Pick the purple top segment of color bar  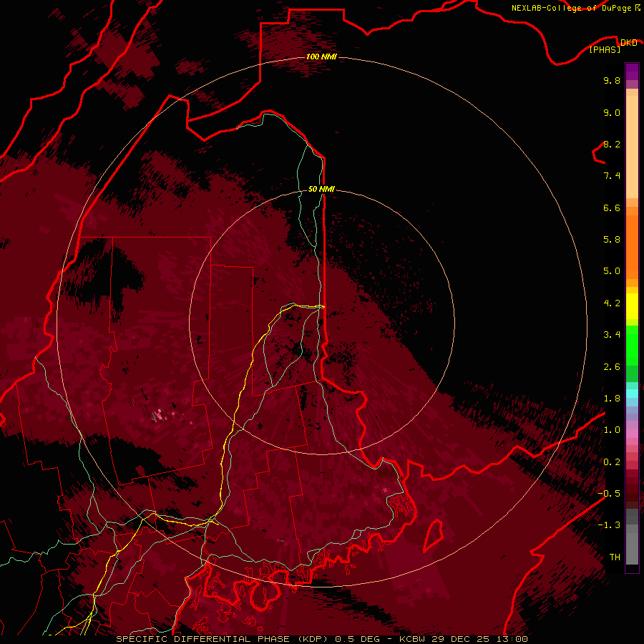pos(632,72)
